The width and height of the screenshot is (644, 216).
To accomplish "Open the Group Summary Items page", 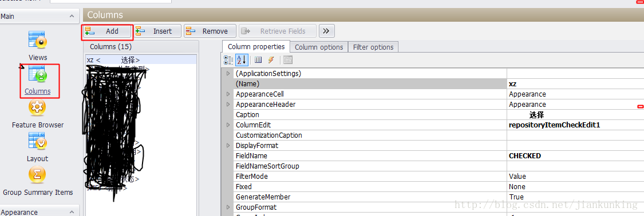I will (x=38, y=181).
